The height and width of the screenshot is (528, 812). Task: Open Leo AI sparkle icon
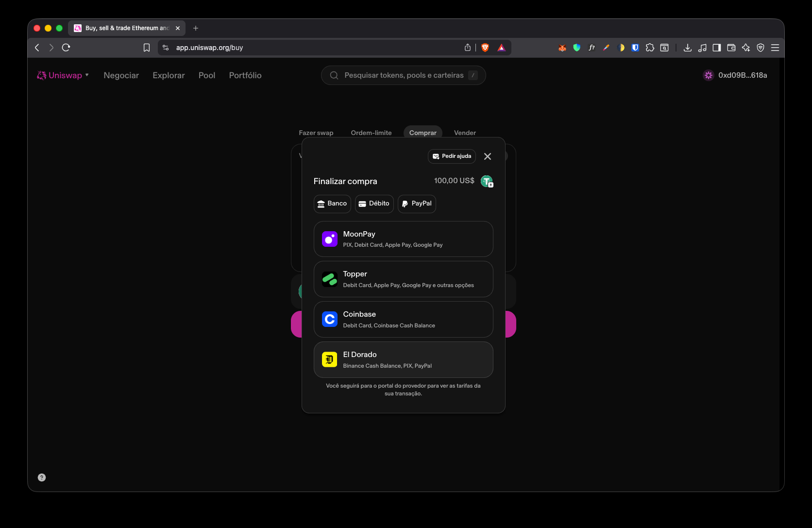(x=746, y=48)
